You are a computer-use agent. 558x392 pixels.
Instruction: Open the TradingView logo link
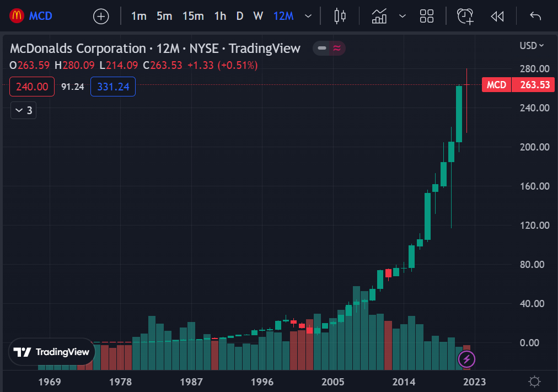click(52, 352)
